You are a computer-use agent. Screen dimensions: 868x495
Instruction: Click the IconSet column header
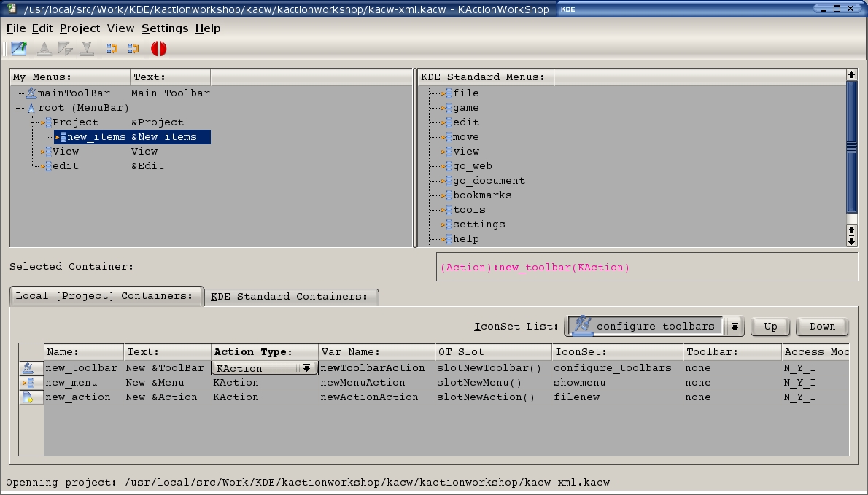617,352
